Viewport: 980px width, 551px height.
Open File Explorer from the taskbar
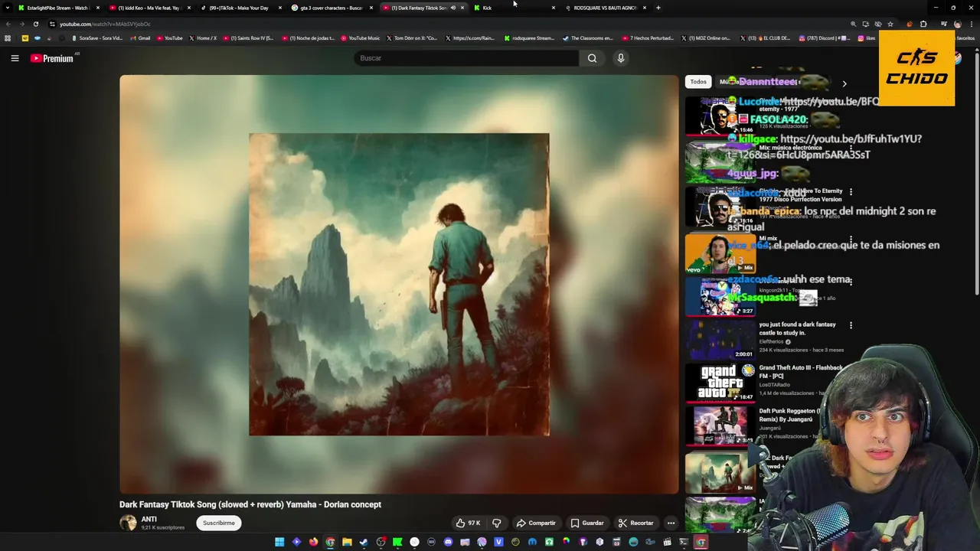(347, 542)
